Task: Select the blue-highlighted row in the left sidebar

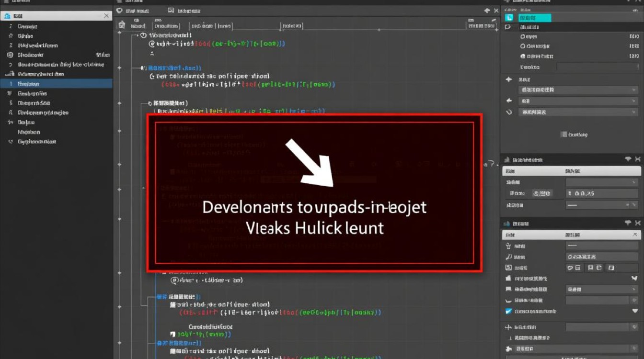Action: coord(56,84)
